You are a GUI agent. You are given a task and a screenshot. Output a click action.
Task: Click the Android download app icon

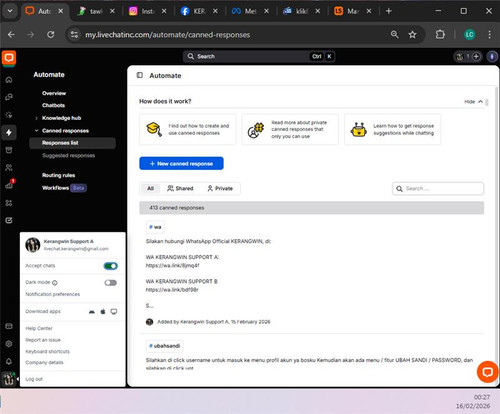92,312
